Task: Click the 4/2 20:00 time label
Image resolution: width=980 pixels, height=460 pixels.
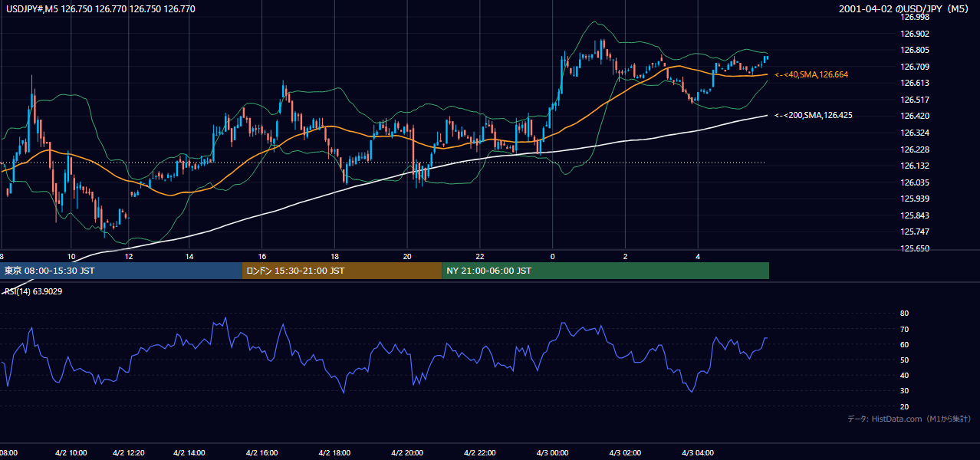Action: tap(407, 453)
